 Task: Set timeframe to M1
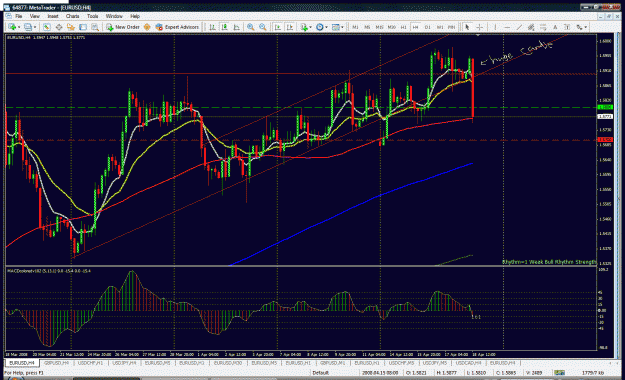pos(355,27)
